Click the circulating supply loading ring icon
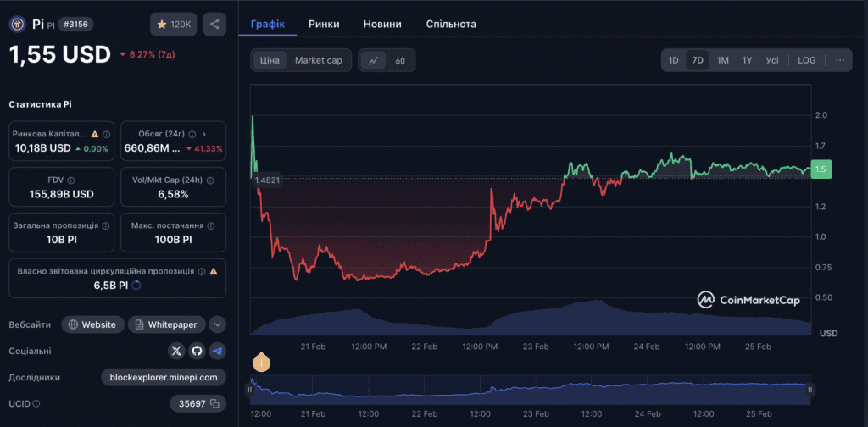The width and height of the screenshot is (868, 427). click(136, 286)
